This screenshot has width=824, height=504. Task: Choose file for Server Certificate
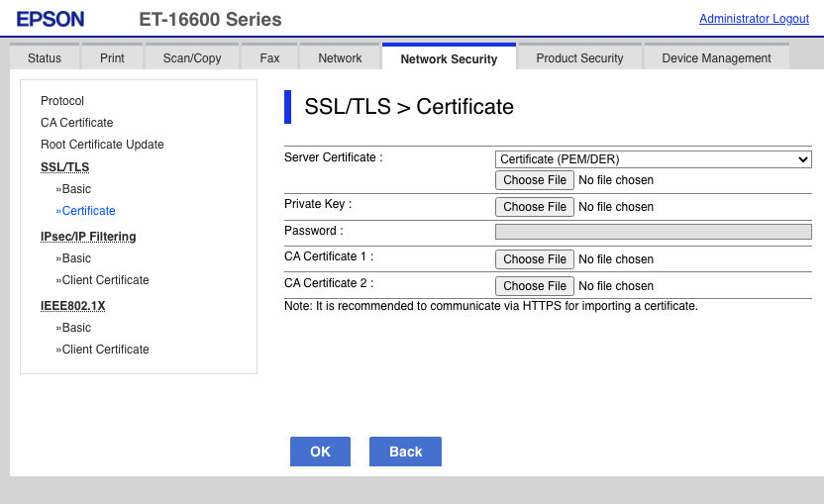pos(535,180)
